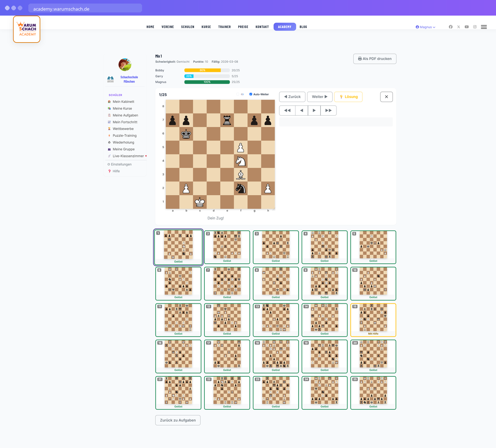
Task: Click the white king on c1
Action: click(200, 202)
